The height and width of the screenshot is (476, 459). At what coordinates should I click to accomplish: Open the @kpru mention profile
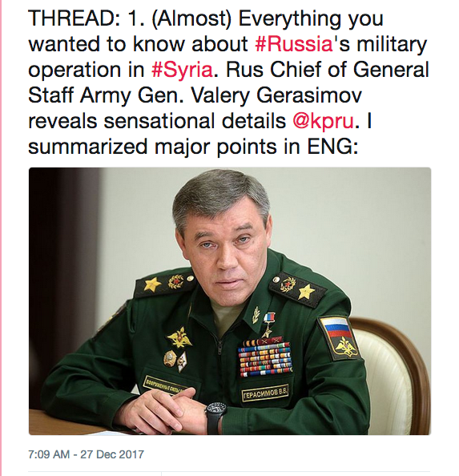pyautogui.click(x=323, y=121)
